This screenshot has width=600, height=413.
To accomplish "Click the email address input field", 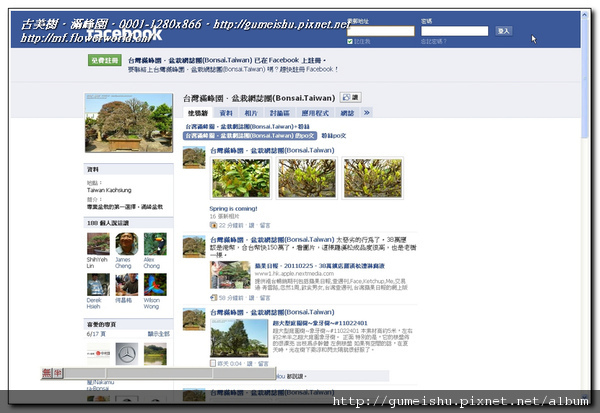I will (x=380, y=31).
